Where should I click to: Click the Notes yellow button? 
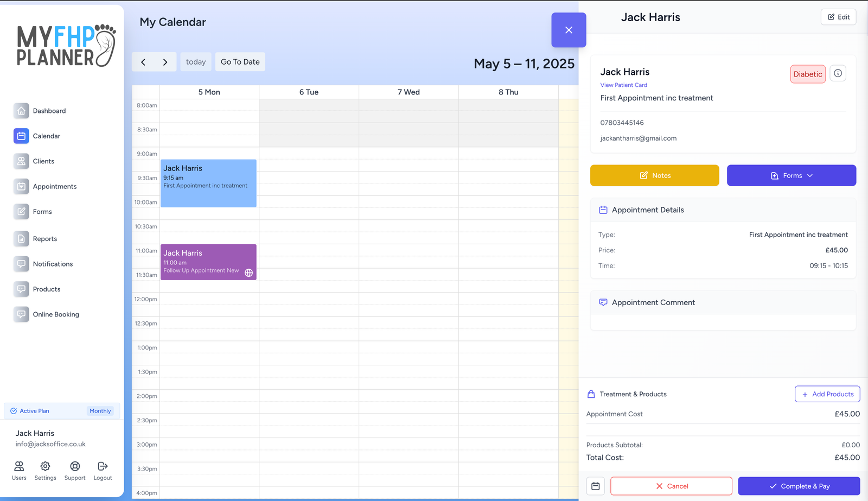click(654, 175)
